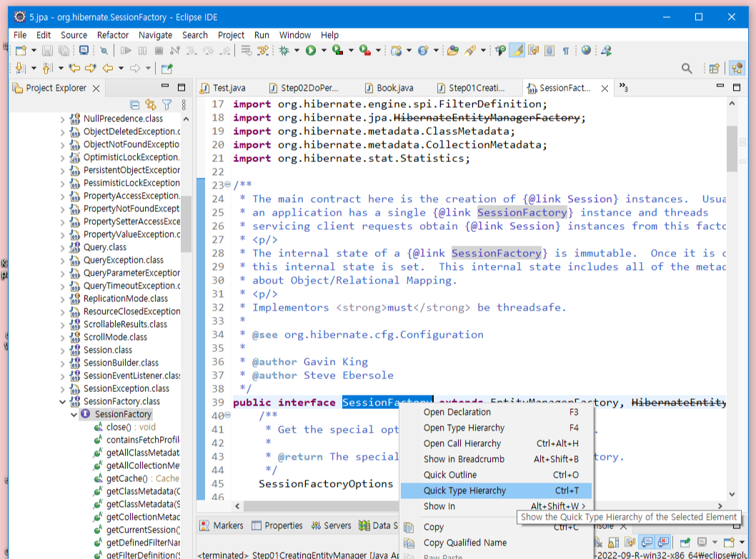Toggle Link with Editor in Project Explorer

click(x=151, y=104)
